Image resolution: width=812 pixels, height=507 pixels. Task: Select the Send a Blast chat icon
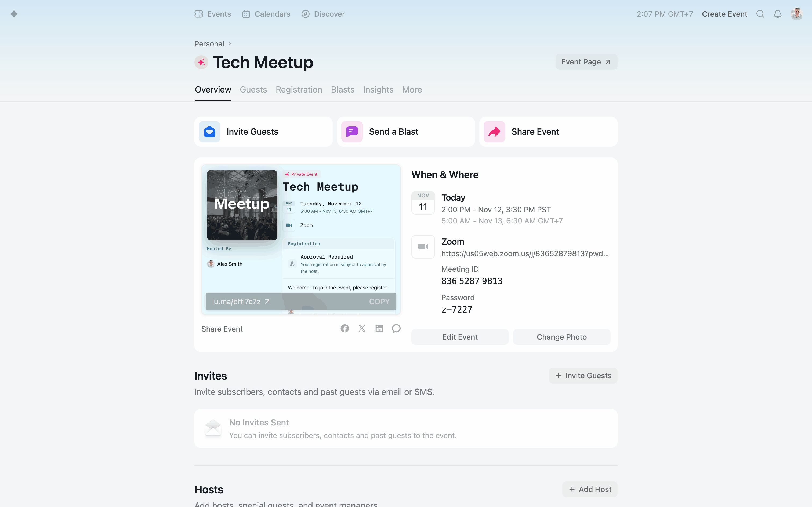[352, 131]
